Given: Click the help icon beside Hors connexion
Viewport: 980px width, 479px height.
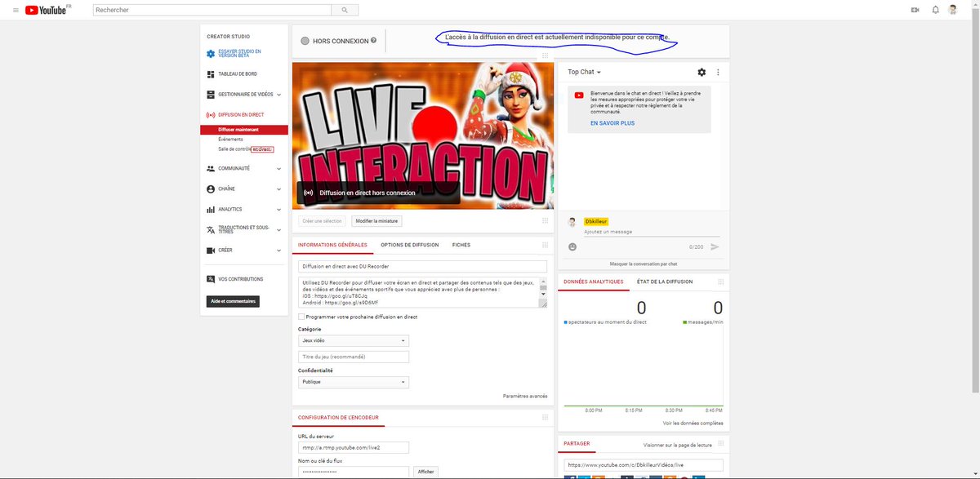Looking at the screenshot, I should click(373, 40).
